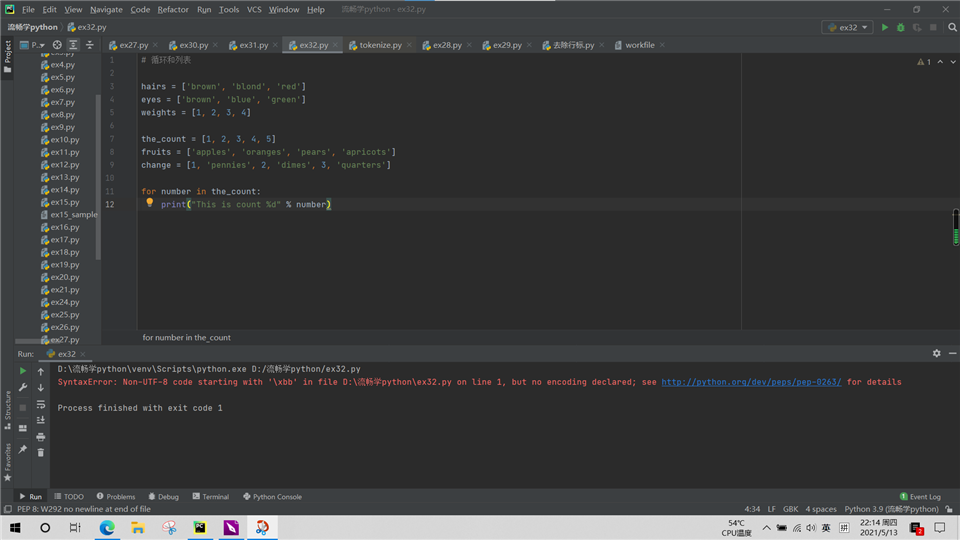Open the Event Log
Viewport: 960px width, 540px height.
[x=920, y=497]
